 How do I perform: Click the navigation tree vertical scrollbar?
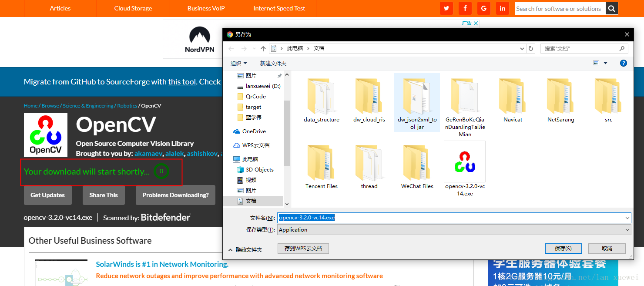click(x=287, y=133)
